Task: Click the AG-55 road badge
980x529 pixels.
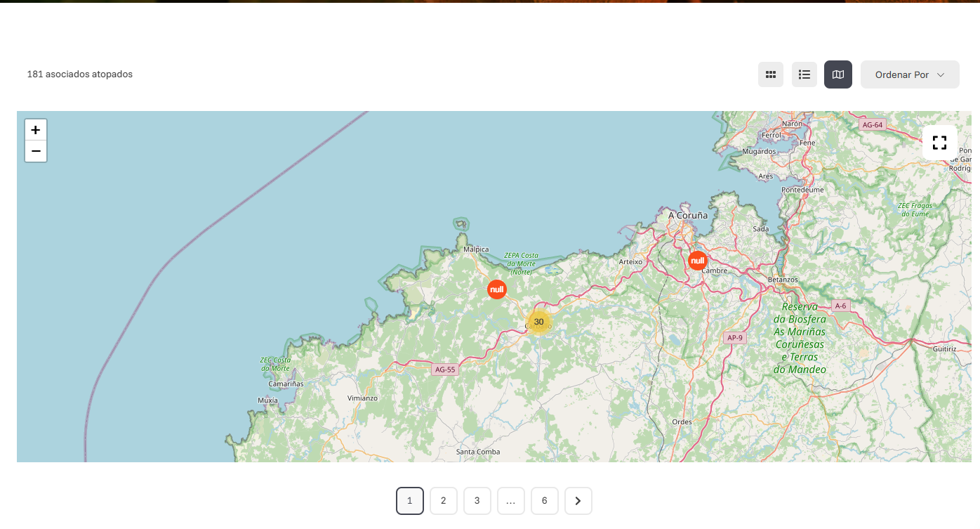Action: [x=445, y=370]
